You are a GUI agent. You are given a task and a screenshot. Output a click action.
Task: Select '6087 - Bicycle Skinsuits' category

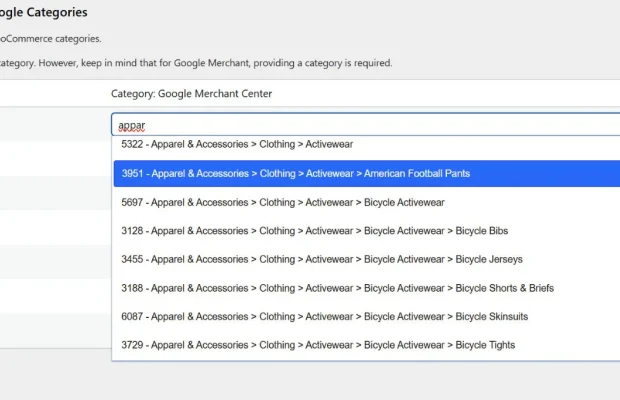pyautogui.click(x=367, y=317)
